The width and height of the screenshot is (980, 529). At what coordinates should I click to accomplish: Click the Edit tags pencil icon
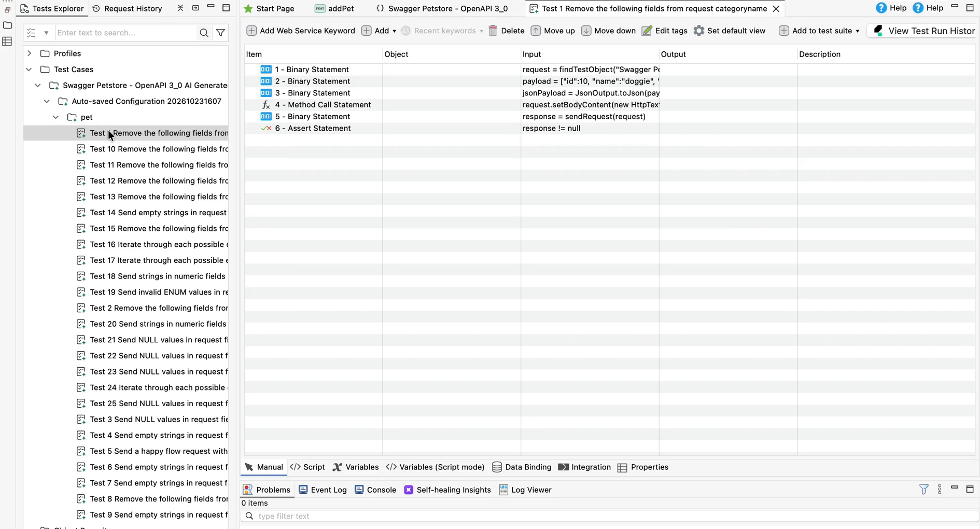tap(647, 31)
